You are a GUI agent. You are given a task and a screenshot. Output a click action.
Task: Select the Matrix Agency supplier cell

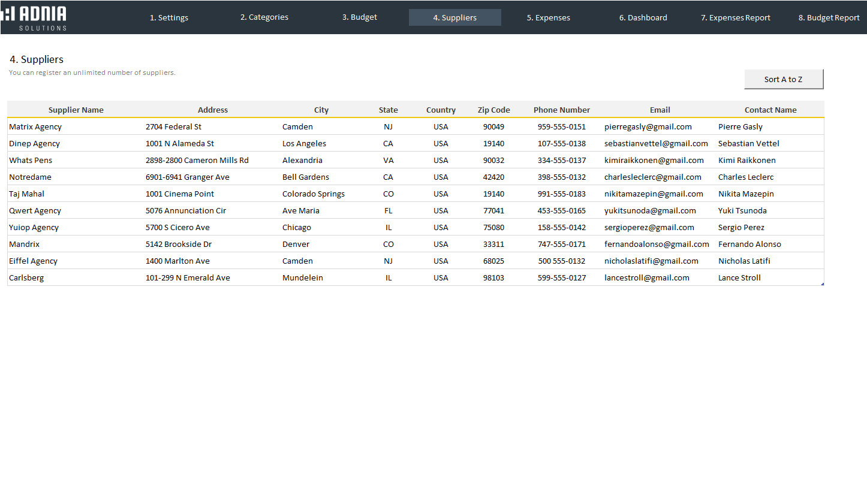[35, 126]
